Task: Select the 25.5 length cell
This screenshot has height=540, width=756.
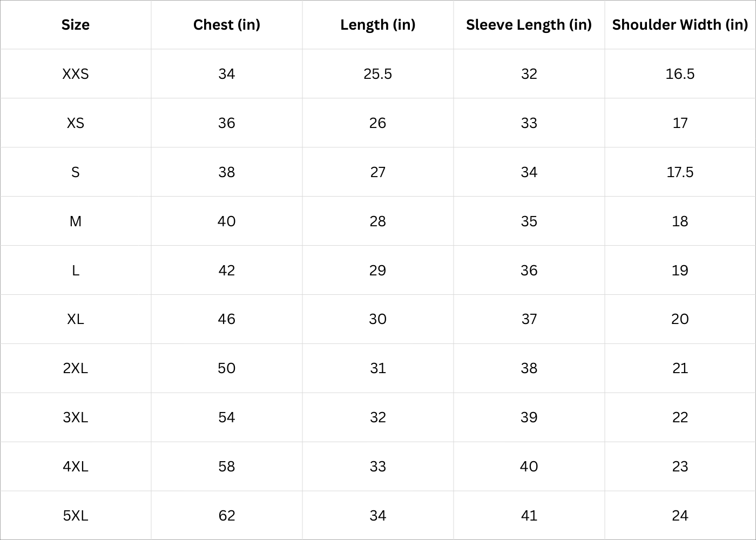Action: (x=378, y=74)
